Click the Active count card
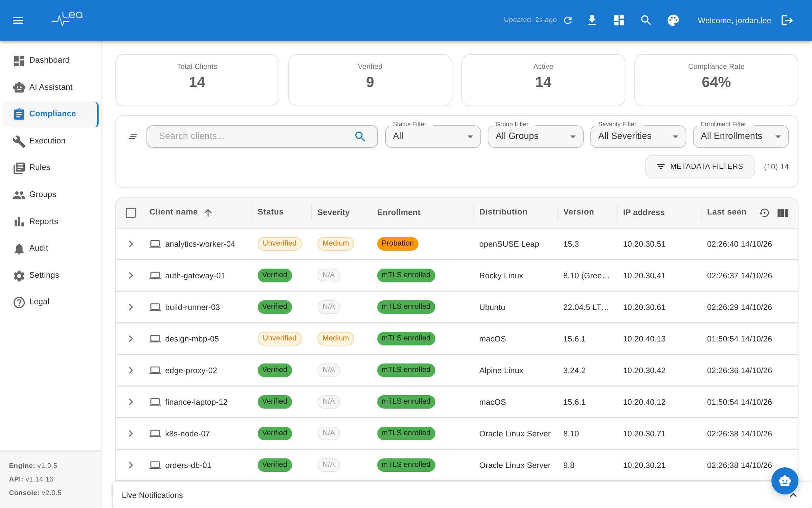 click(543, 80)
